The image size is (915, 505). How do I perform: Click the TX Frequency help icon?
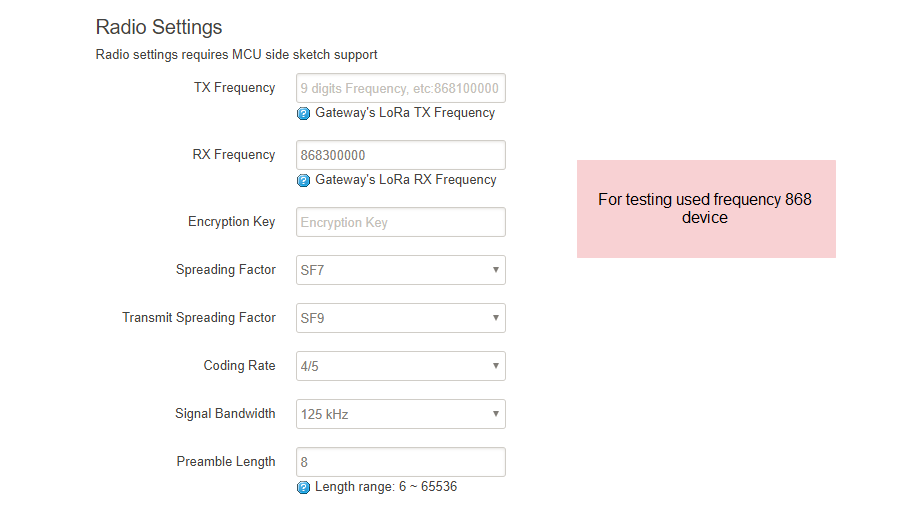(303, 113)
